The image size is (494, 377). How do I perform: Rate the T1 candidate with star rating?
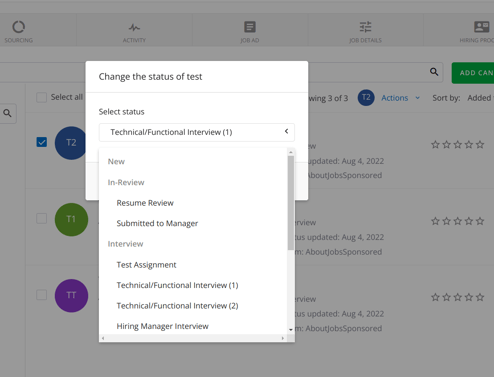tap(457, 221)
